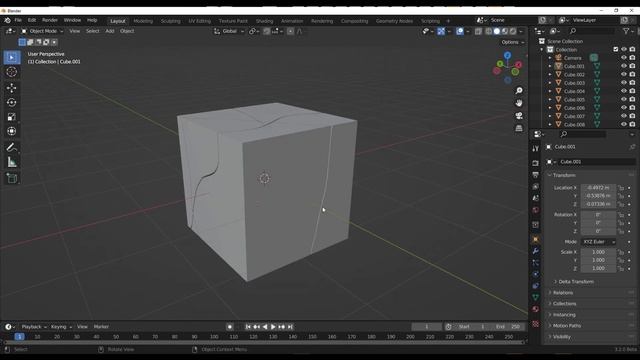This screenshot has height=360, width=640.
Task: Click the current frame number field
Action: (x=427, y=327)
